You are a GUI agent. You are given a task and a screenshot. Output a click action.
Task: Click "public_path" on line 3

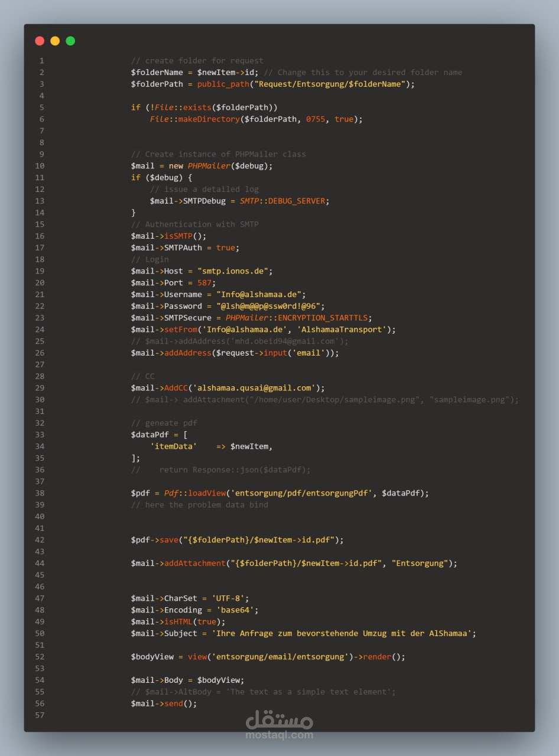click(x=223, y=84)
